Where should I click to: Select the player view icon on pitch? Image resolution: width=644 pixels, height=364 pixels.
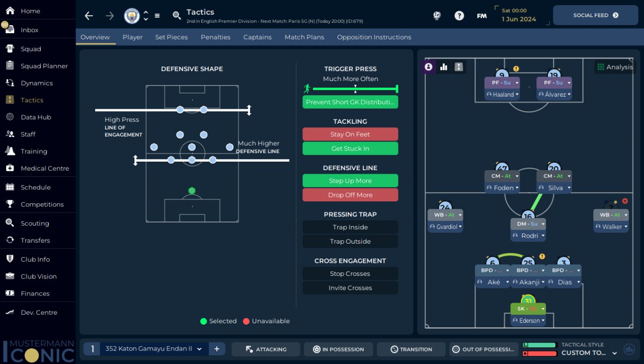click(x=429, y=67)
